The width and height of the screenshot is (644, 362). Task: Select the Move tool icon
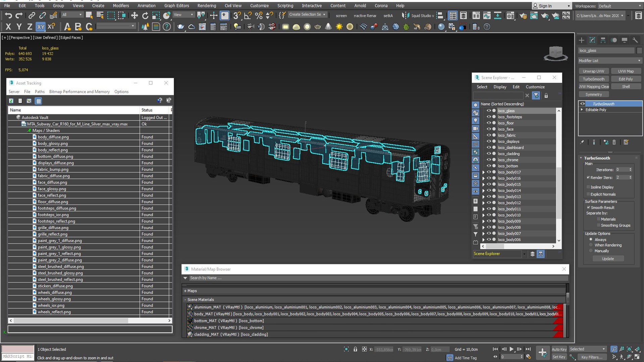pyautogui.click(x=135, y=15)
